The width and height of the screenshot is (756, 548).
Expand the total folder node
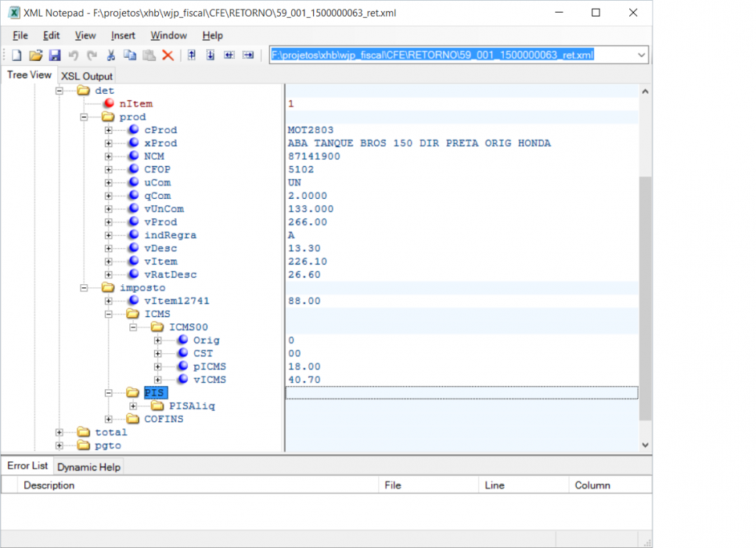click(x=59, y=432)
